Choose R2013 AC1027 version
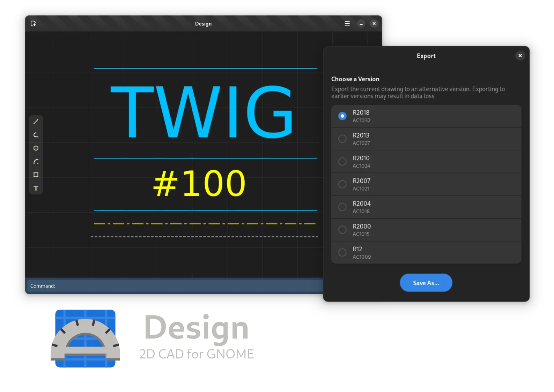 coord(426,139)
